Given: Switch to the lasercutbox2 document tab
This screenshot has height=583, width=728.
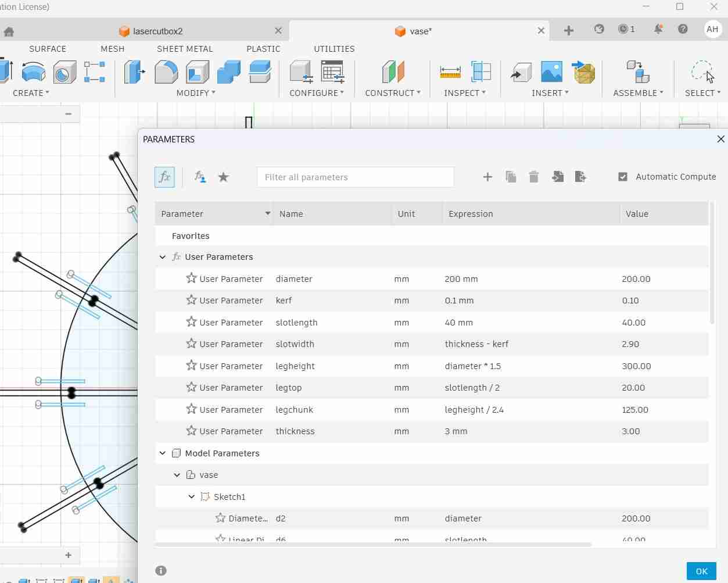Looking at the screenshot, I should 158,31.
